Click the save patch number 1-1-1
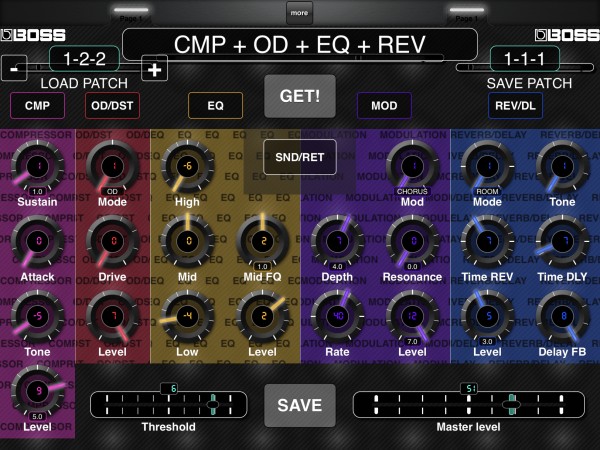The height and width of the screenshot is (450, 600). pyautogui.click(x=524, y=59)
